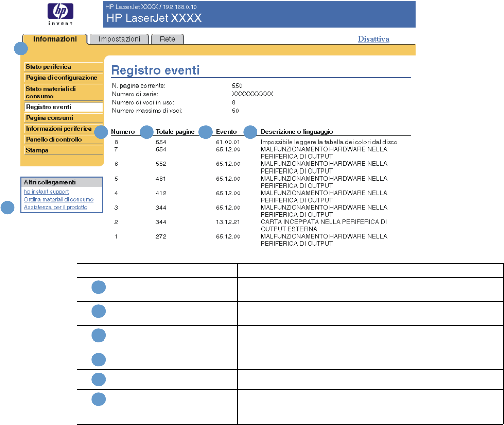
Task: Select Registro eventi menu item
Action: coord(63,107)
